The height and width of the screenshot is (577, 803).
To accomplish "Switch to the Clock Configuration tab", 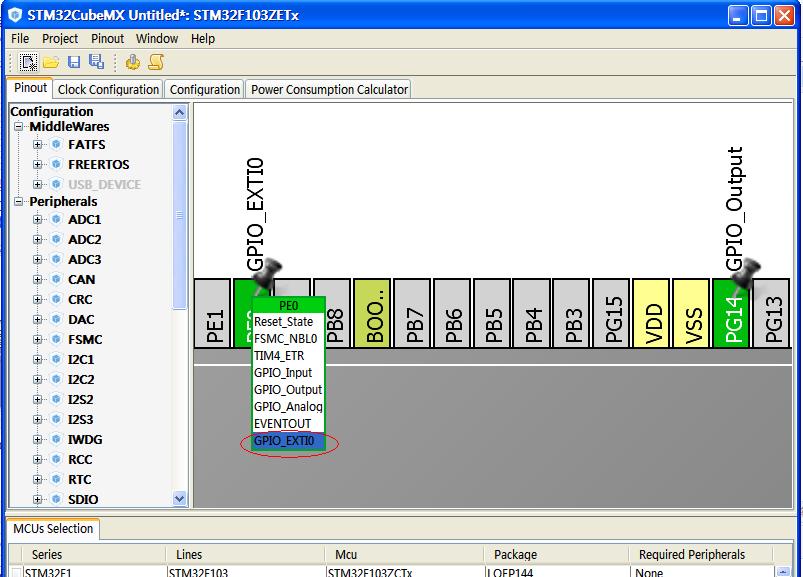I will pos(108,89).
